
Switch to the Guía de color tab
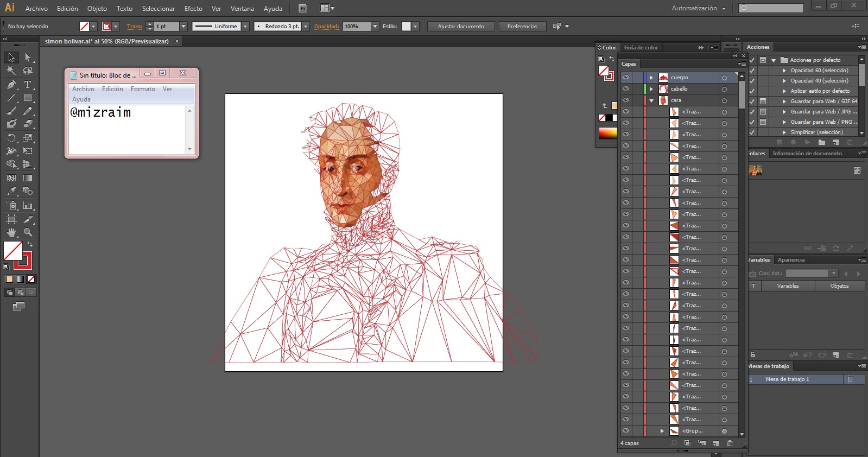[641, 48]
